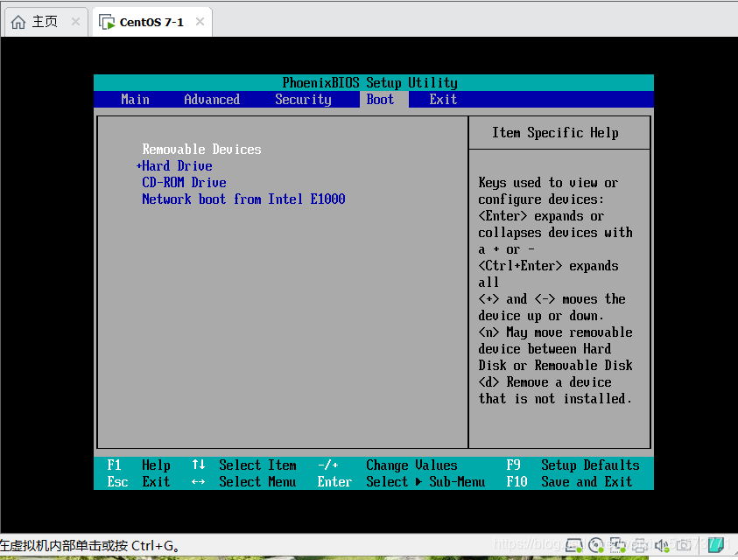Click the F1 Help hint

(x=138, y=465)
